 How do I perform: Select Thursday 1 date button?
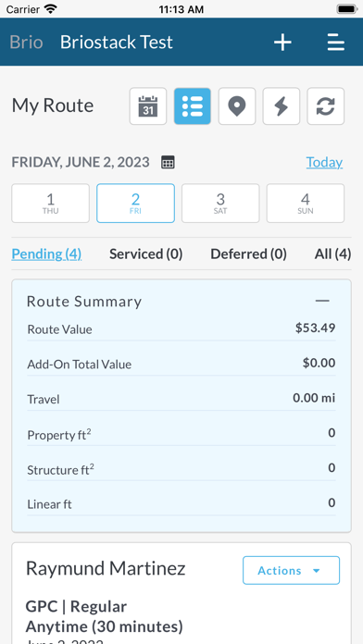click(x=51, y=204)
